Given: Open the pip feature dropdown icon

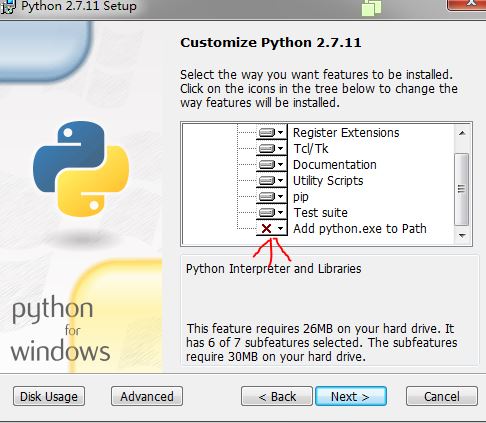Looking at the screenshot, I should coord(272,196).
